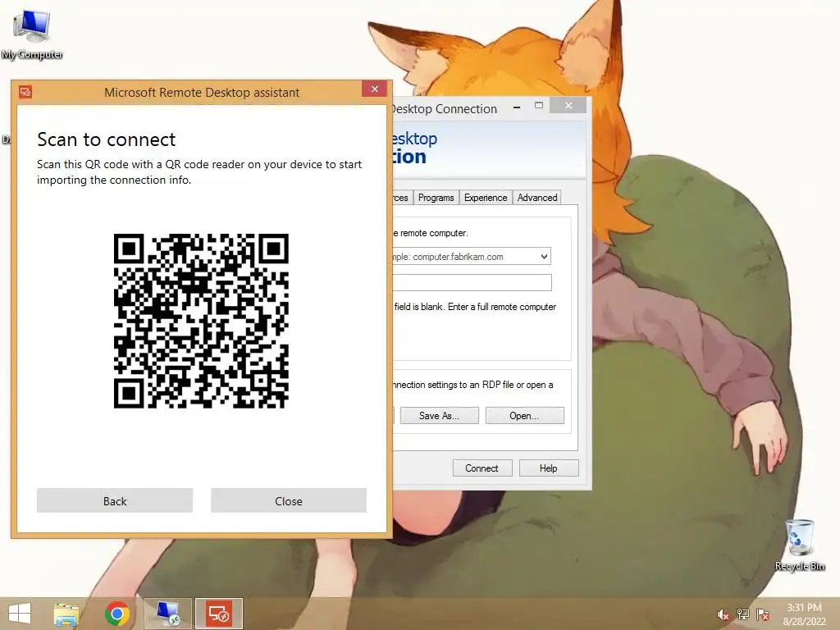Click Save As... in Remote Desktop Connection

(440, 416)
